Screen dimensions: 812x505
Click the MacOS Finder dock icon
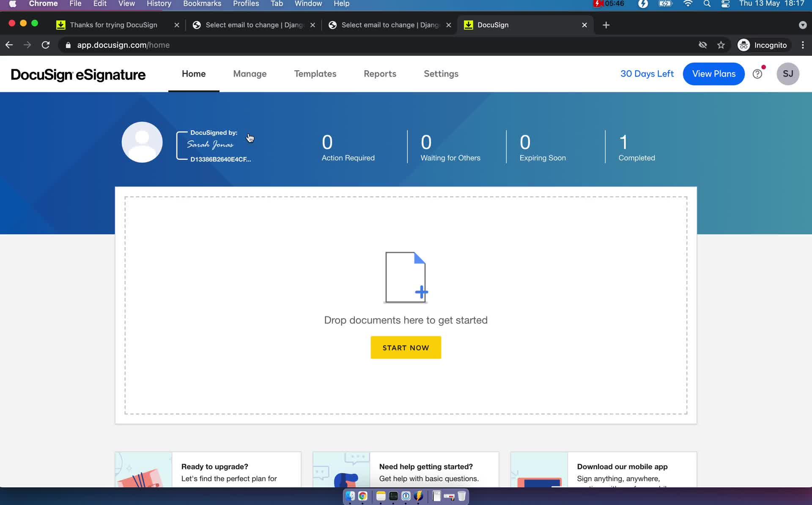(x=350, y=496)
